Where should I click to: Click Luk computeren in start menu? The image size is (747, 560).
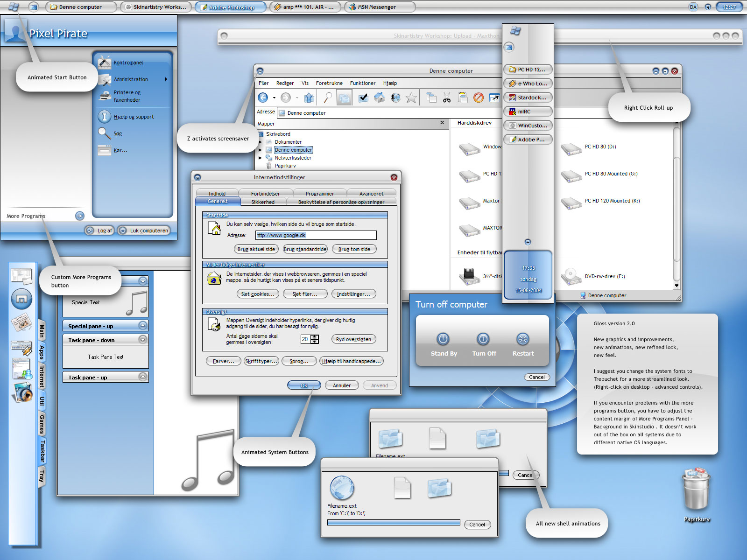point(143,230)
